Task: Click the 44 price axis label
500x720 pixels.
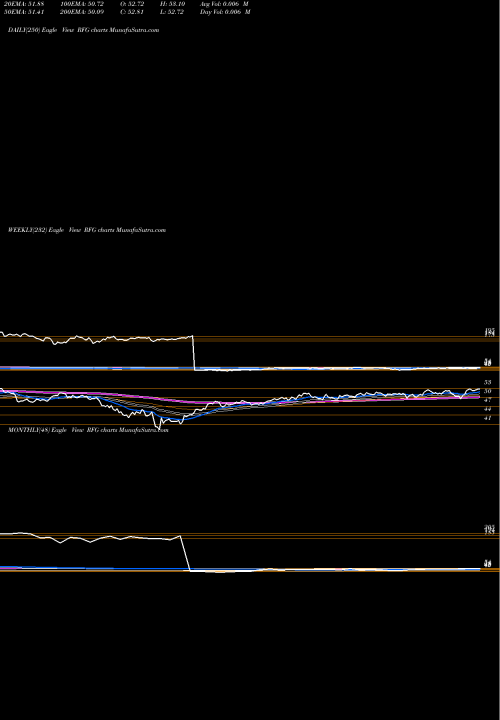Action: [x=487, y=409]
